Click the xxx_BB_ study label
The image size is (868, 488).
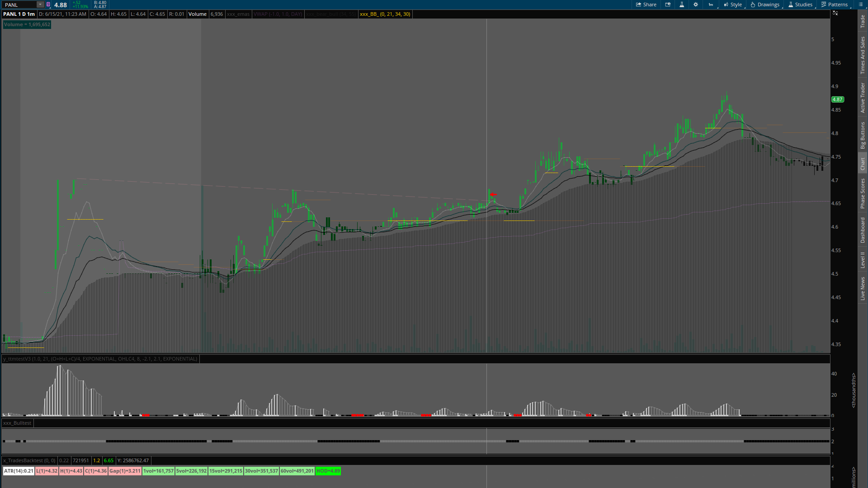point(385,14)
